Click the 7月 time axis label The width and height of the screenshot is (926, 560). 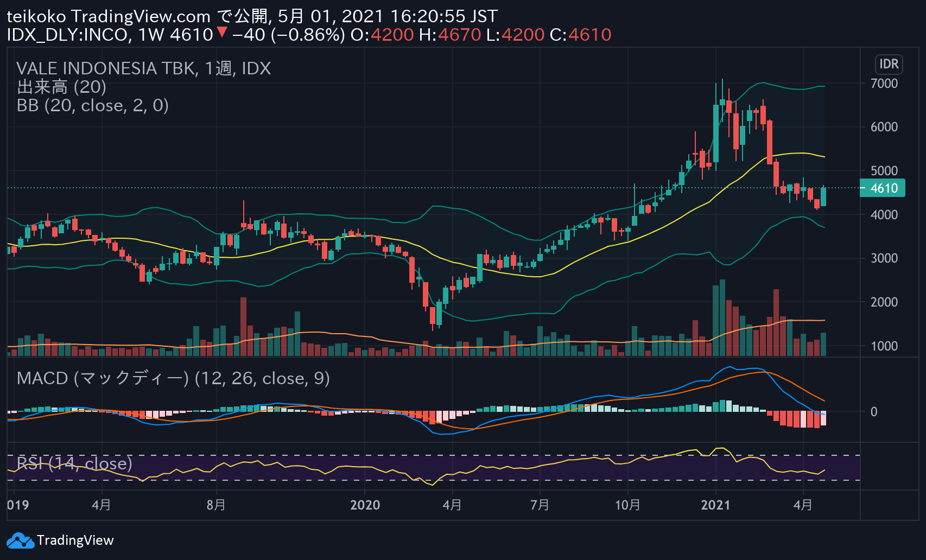coord(540,505)
